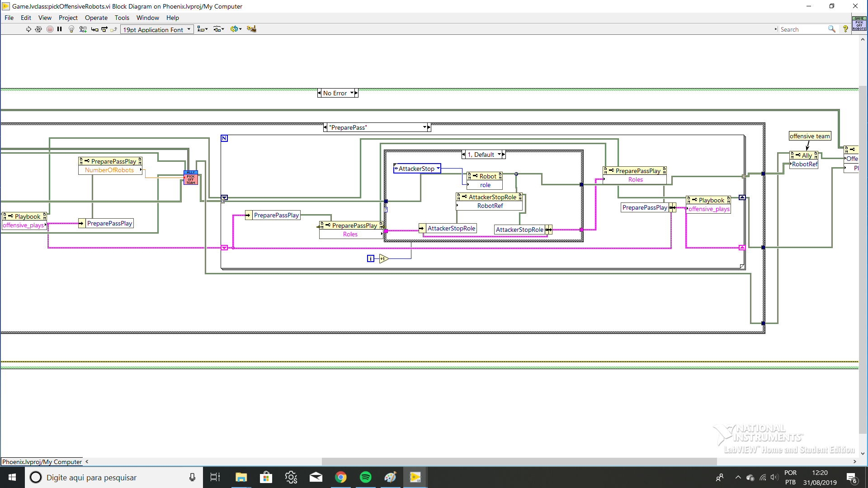Select left Playbook offensive_plays node
Viewport: 868px width, 488px height.
pos(24,221)
